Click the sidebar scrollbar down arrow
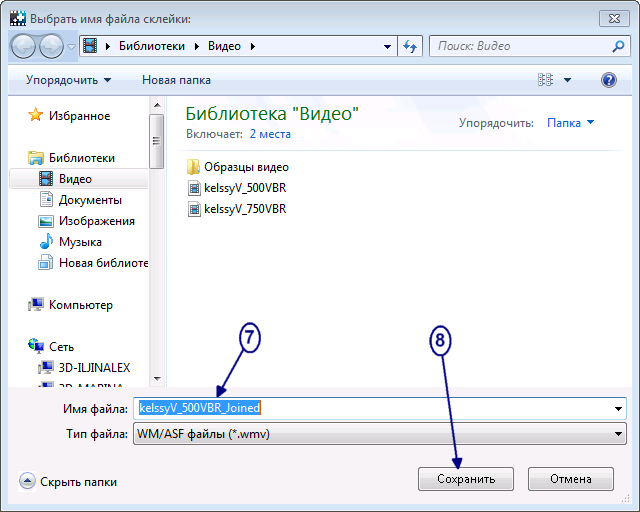The width and height of the screenshot is (640, 512). pos(157,378)
